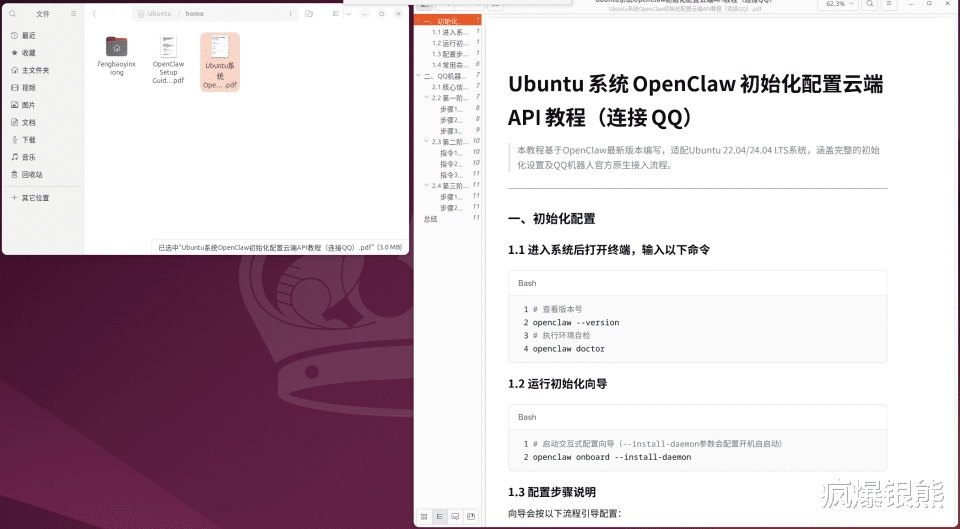This screenshot has height=529, width=960.
Task: Collapse the 2.4 第三阶 outline node
Action: point(427,186)
